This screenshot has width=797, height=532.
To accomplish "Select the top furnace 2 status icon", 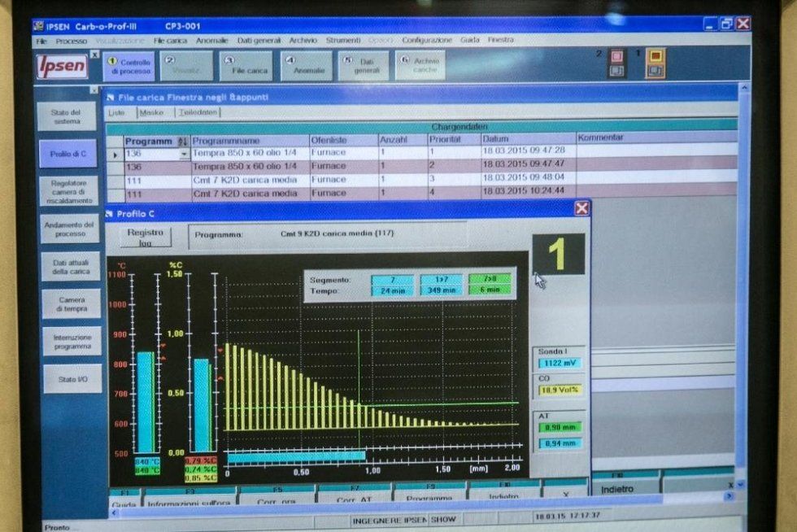I will (x=616, y=55).
